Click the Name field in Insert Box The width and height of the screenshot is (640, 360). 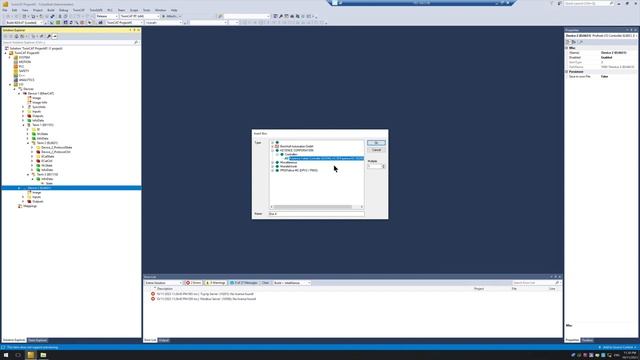[316, 213]
